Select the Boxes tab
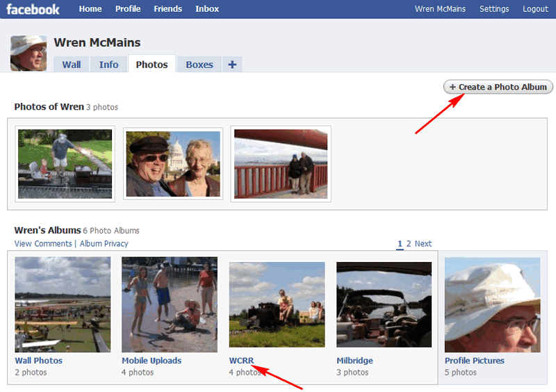Screen dimensions: 556x392 [x=199, y=65]
